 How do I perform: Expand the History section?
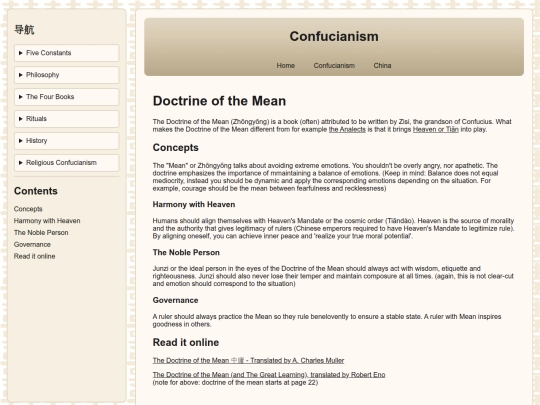[66, 141]
